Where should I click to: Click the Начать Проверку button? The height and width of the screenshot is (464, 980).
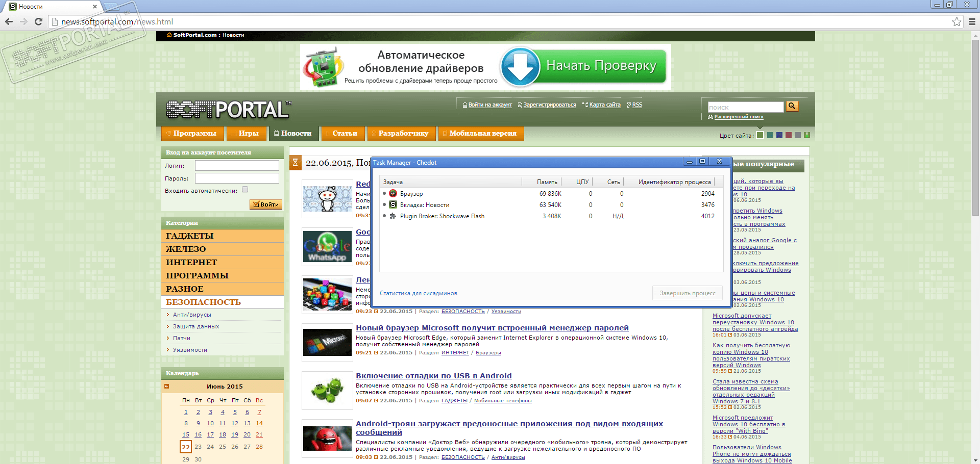pyautogui.click(x=601, y=66)
